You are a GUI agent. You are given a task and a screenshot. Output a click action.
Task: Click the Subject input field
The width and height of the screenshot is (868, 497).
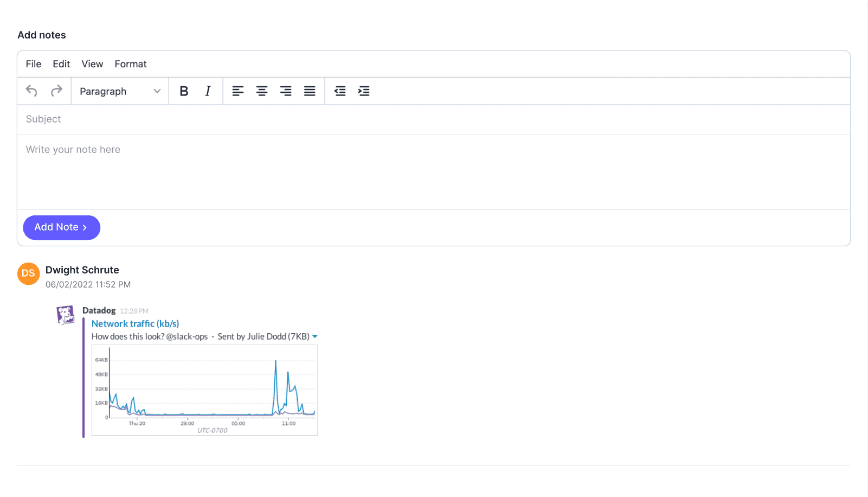[217, 119]
